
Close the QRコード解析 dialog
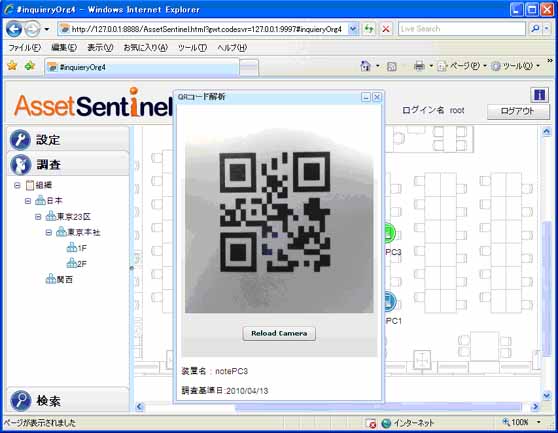(x=377, y=97)
